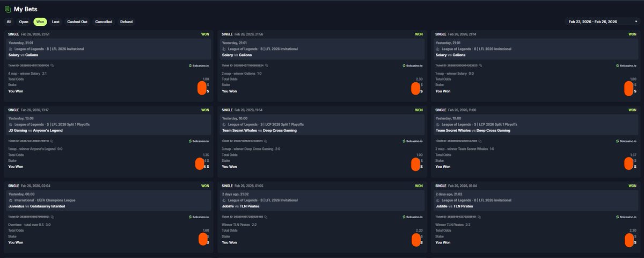Click Solcasino.io logo on the 11:54 bet
The height and width of the screenshot is (258, 644).
pos(412,141)
